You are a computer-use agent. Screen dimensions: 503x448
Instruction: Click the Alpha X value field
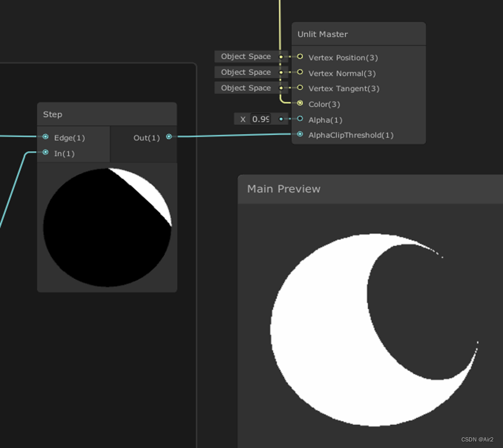point(260,119)
